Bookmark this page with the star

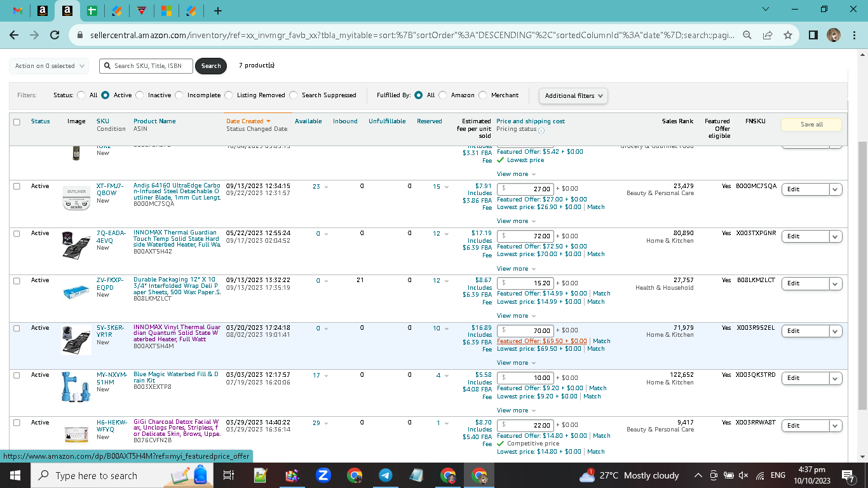[x=788, y=35]
